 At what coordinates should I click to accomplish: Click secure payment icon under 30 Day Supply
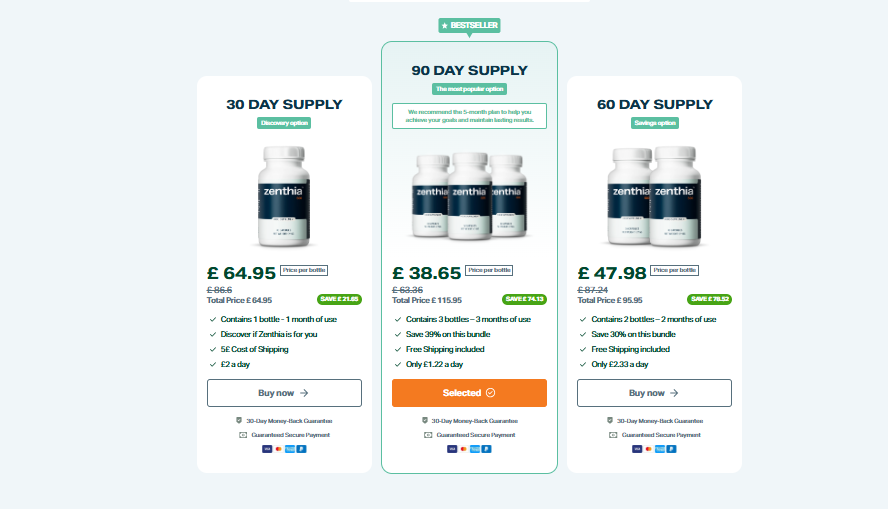point(243,435)
